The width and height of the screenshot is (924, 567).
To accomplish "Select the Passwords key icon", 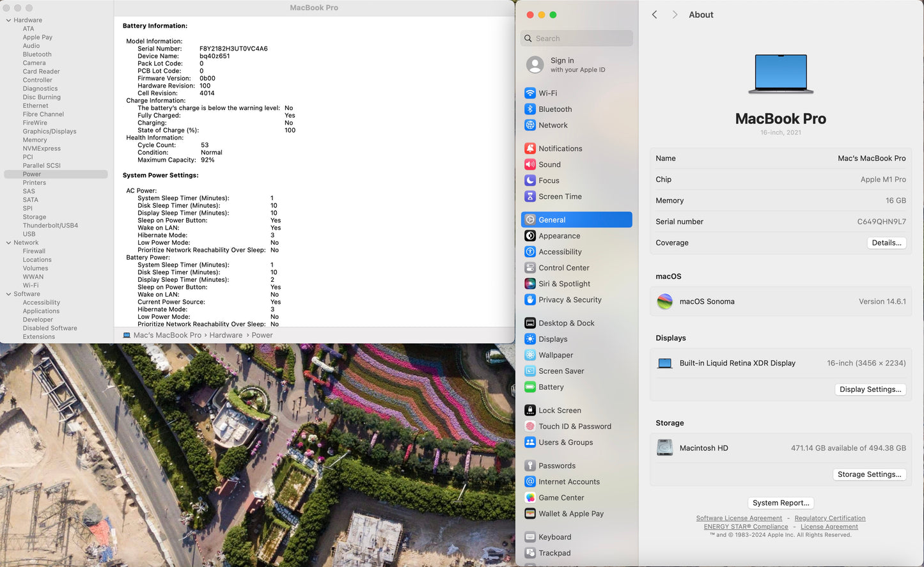I will pos(530,465).
